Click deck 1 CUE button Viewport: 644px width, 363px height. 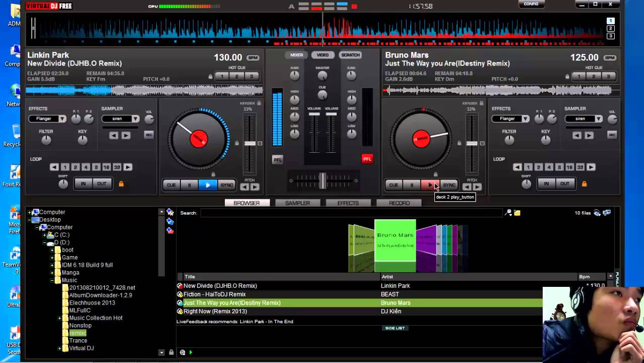(x=171, y=185)
